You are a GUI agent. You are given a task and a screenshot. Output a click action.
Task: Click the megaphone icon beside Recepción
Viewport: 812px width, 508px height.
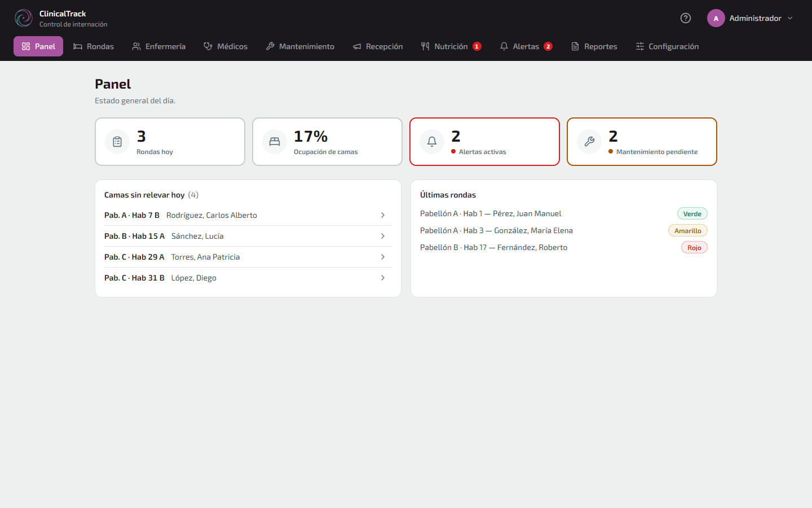(357, 46)
